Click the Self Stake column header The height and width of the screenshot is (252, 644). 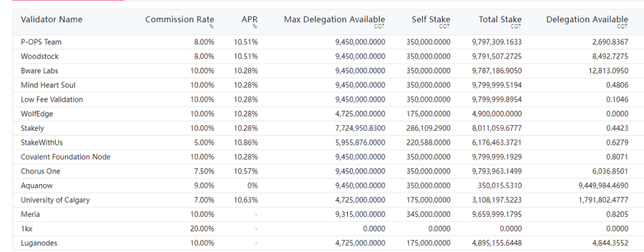(431, 19)
